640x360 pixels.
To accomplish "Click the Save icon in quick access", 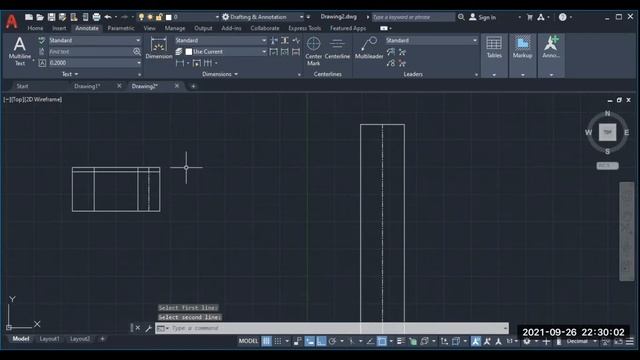I will [51, 17].
